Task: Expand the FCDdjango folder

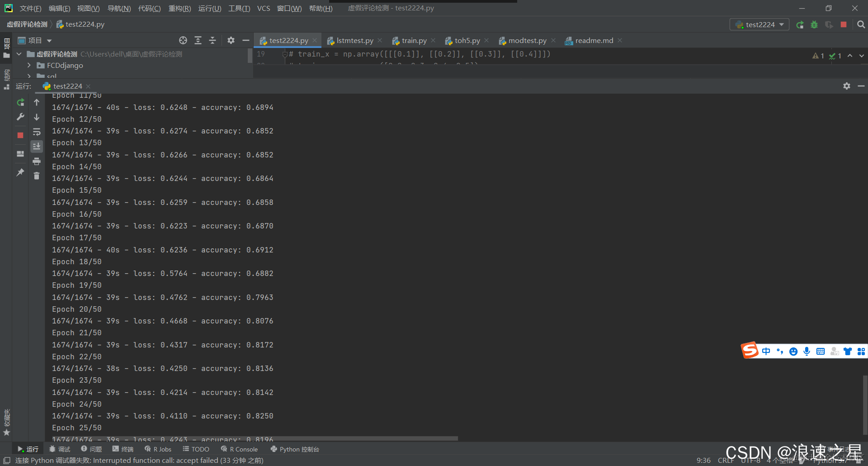Action: 29,66
